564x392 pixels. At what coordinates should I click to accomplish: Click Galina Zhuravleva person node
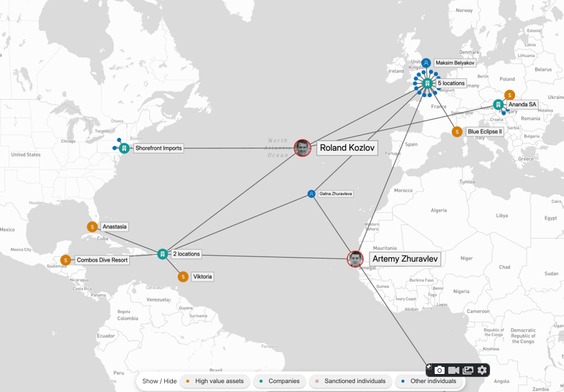click(312, 194)
